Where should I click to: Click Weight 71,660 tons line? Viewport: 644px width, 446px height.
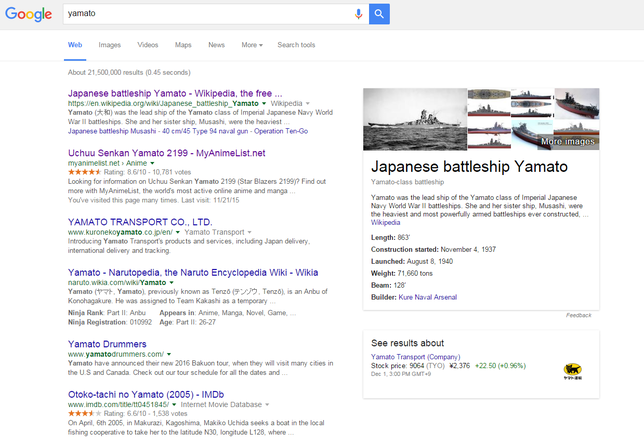click(402, 273)
